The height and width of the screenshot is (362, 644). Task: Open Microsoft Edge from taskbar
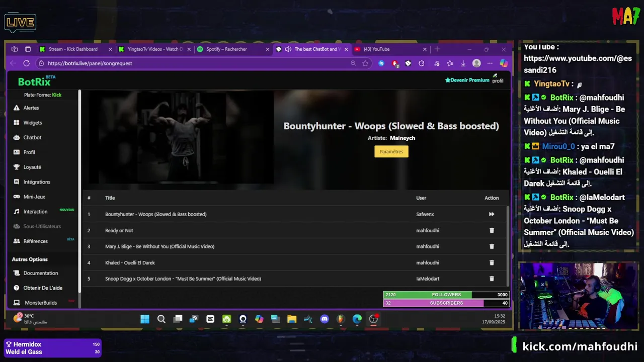click(x=357, y=319)
